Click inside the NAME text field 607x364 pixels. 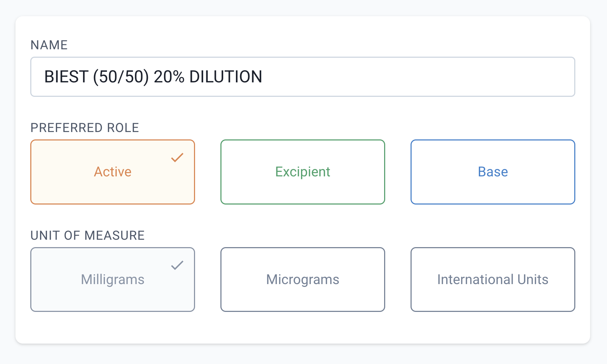303,77
